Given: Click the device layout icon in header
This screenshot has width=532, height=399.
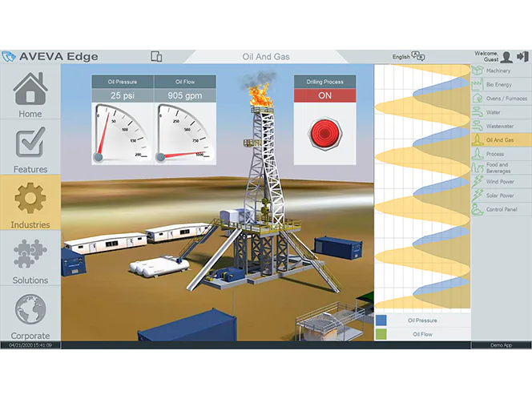Looking at the screenshot, I should coord(156,56).
